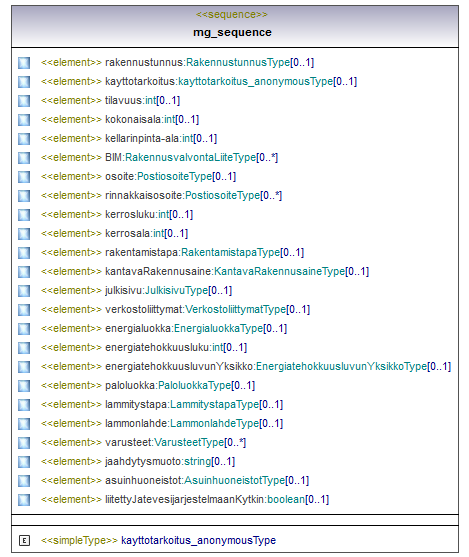Viewport: 469px width, 557px height.
Task: Open the EnergiatehokkuusluvunYksikkoType type link
Action: (341, 367)
